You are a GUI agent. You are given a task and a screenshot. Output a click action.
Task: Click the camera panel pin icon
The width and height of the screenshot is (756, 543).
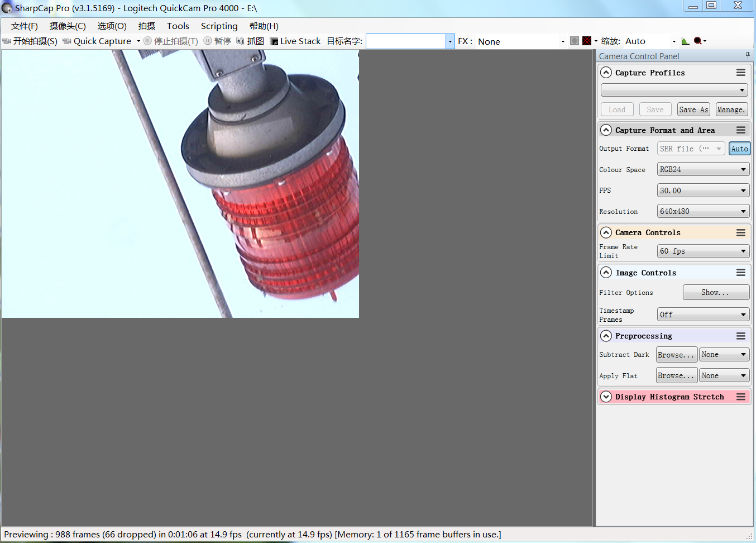point(748,55)
